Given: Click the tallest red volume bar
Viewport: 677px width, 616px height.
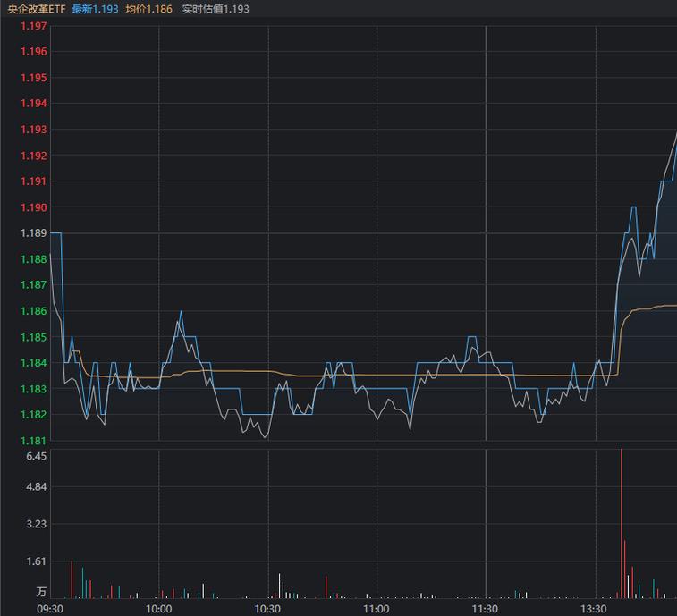Looking at the screenshot, I should [622, 523].
